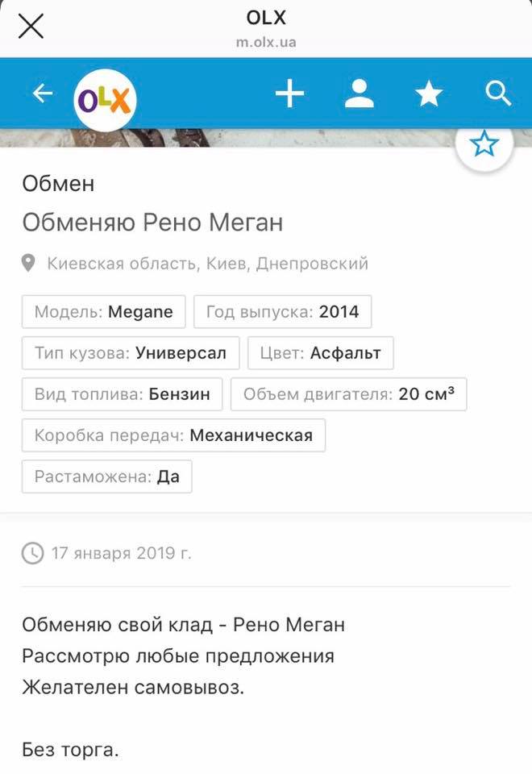532x774 pixels.
Task: Tap the Год выпуска: 2014 chip
Action: 282,311
